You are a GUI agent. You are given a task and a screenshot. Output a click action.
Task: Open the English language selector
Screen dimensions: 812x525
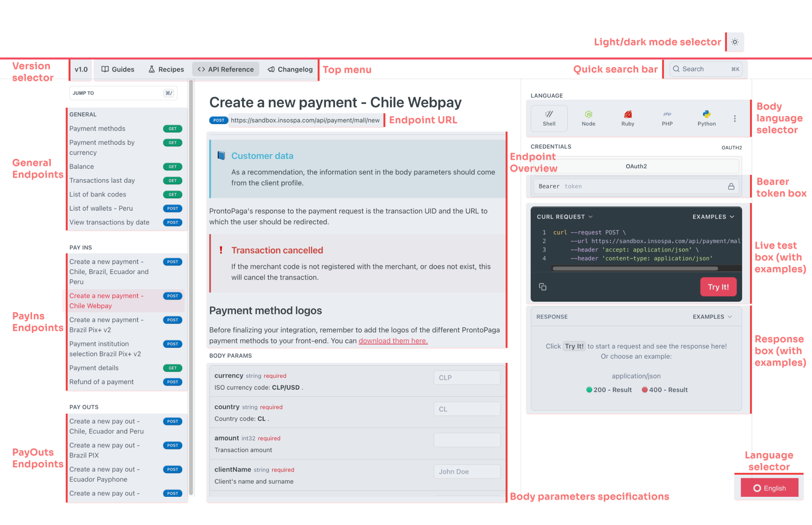tap(770, 488)
